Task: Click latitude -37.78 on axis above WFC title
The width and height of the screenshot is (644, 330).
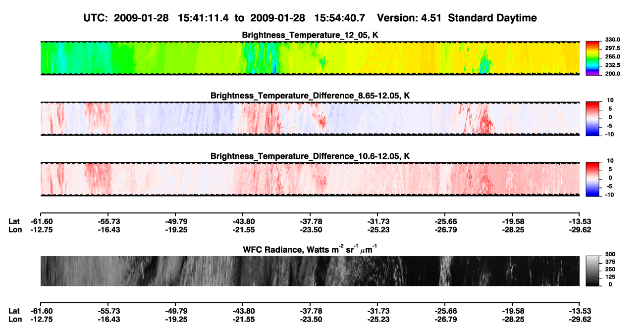Action: coord(310,221)
